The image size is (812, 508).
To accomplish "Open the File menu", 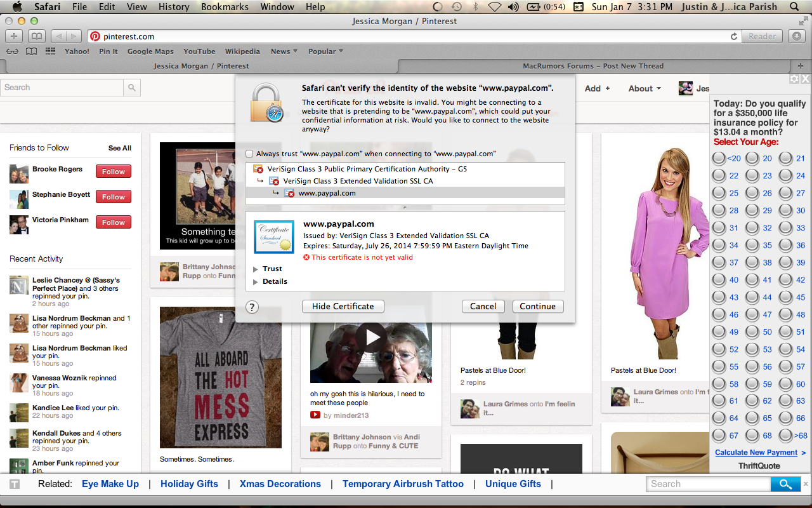I will coord(79,7).
